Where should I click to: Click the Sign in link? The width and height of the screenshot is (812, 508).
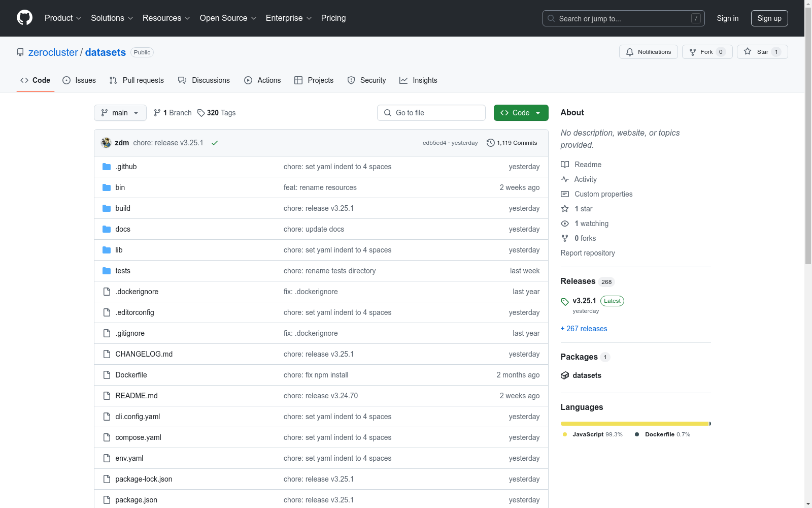point(728,18)
